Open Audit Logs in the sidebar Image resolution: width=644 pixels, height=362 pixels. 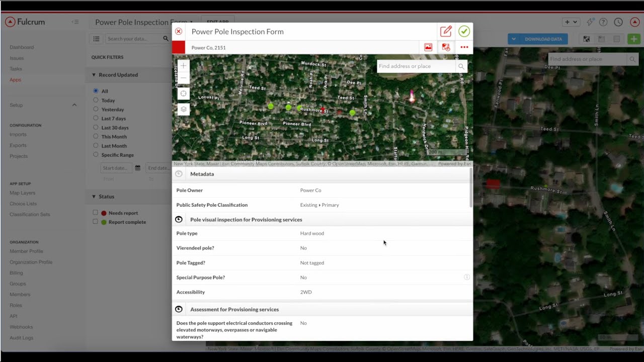(x=21, y=338)
